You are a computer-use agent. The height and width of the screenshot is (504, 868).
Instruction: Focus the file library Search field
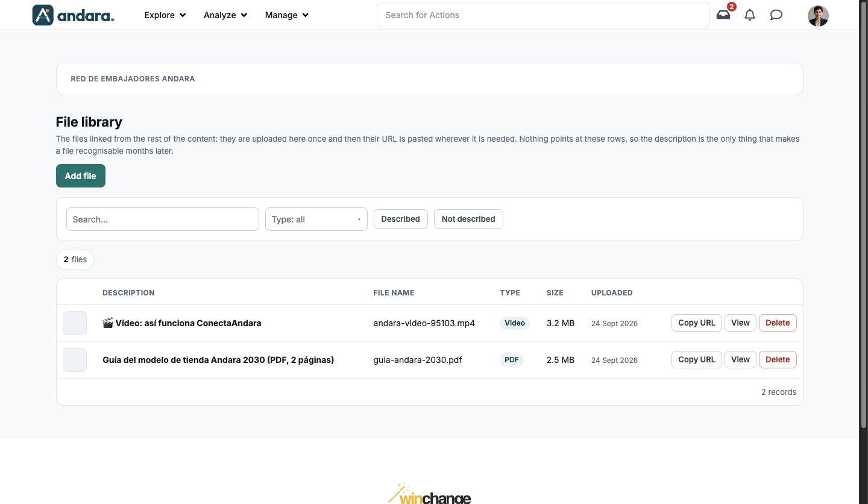pos(163,219)
